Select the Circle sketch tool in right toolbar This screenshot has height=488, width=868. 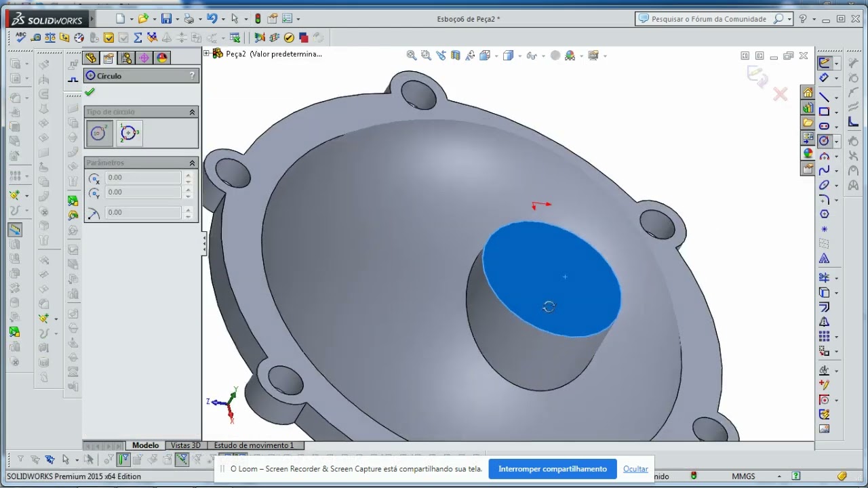[824, 141]
